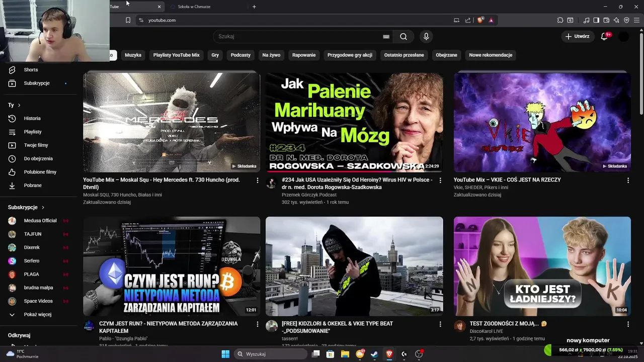The height and width of the screenshot is (362, 644).
Task: Play the KTO JEST ŁADNIEJSZY thumbnail
Action: point(542,266)
